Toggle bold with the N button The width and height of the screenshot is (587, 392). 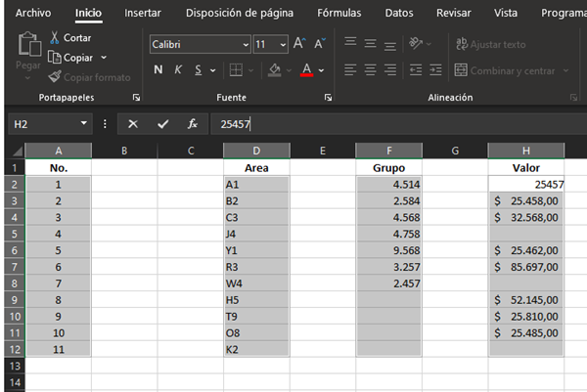(x=158, y=69)
